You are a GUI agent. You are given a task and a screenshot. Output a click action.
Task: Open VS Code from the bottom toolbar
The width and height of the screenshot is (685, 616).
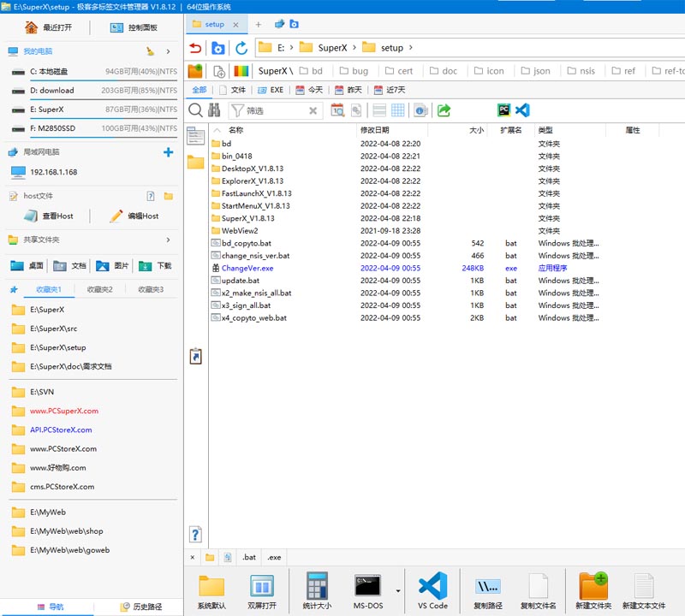[432, 590]
